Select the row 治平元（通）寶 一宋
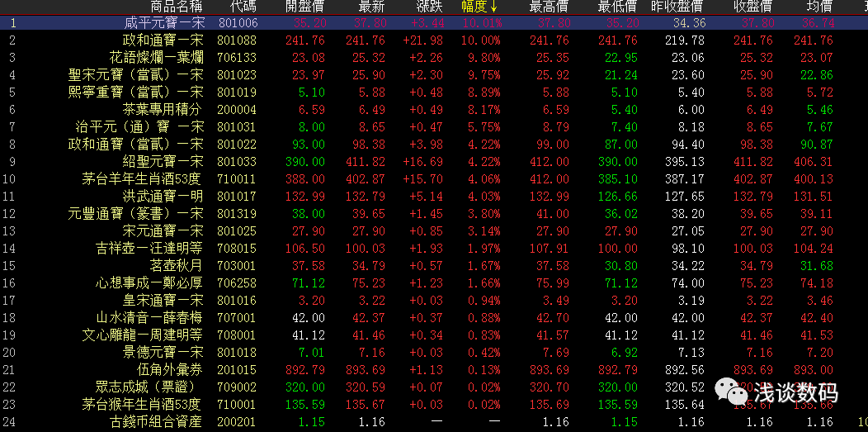The image size is (868, 432). click(434, 127)
